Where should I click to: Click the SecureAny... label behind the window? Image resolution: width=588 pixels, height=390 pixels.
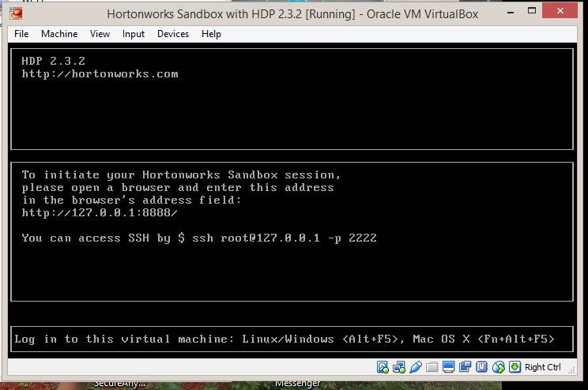point(119,384)
